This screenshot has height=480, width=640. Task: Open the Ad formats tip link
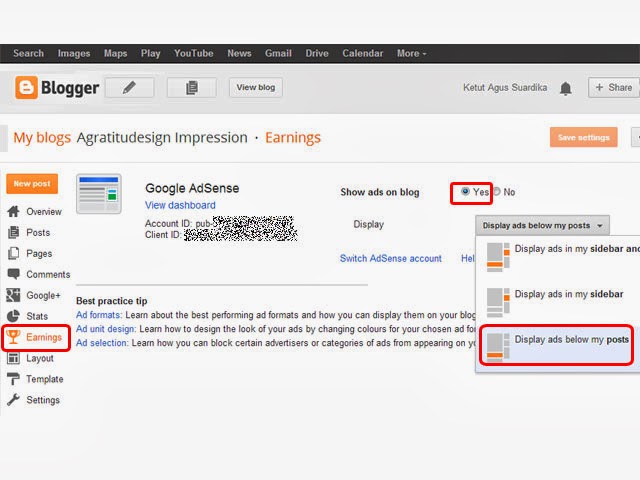pos(98,315)
